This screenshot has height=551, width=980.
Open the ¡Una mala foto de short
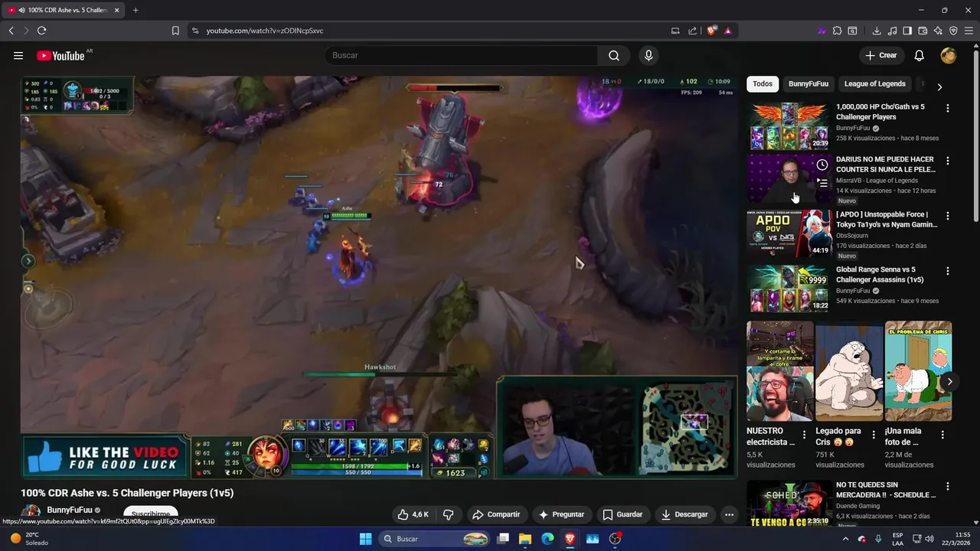tap(918, 371)
